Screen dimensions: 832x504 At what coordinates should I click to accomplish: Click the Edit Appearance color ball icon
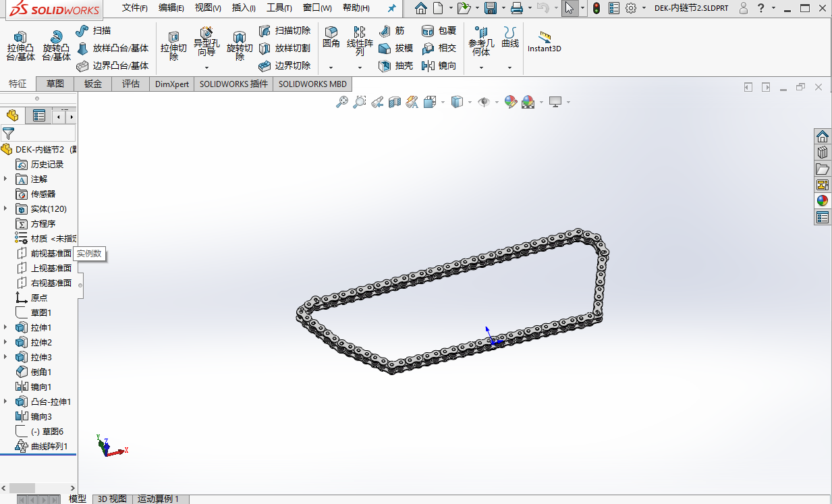[511, 102]
